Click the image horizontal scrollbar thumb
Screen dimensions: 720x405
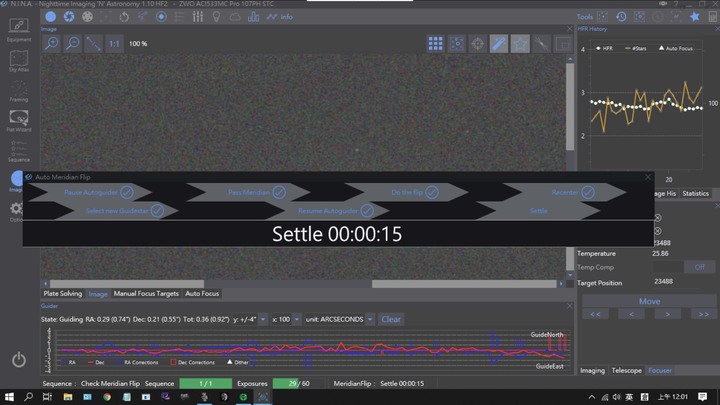pos(127,284)
